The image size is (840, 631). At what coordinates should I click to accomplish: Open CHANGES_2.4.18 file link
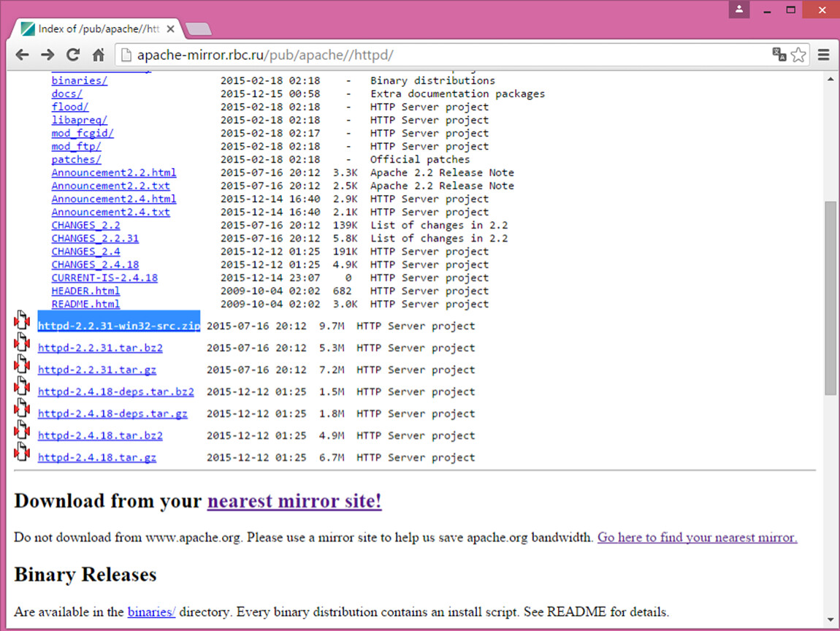point(95,264)
